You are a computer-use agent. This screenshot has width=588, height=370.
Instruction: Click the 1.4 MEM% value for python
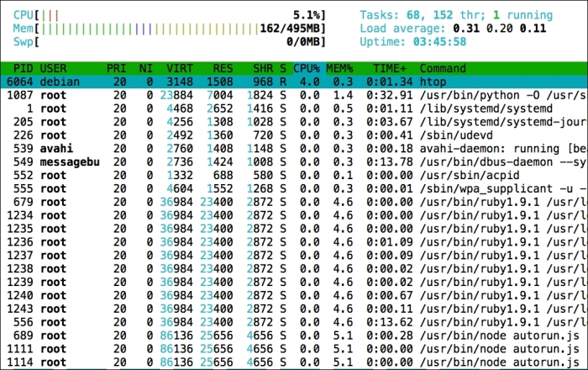(343, 95)
